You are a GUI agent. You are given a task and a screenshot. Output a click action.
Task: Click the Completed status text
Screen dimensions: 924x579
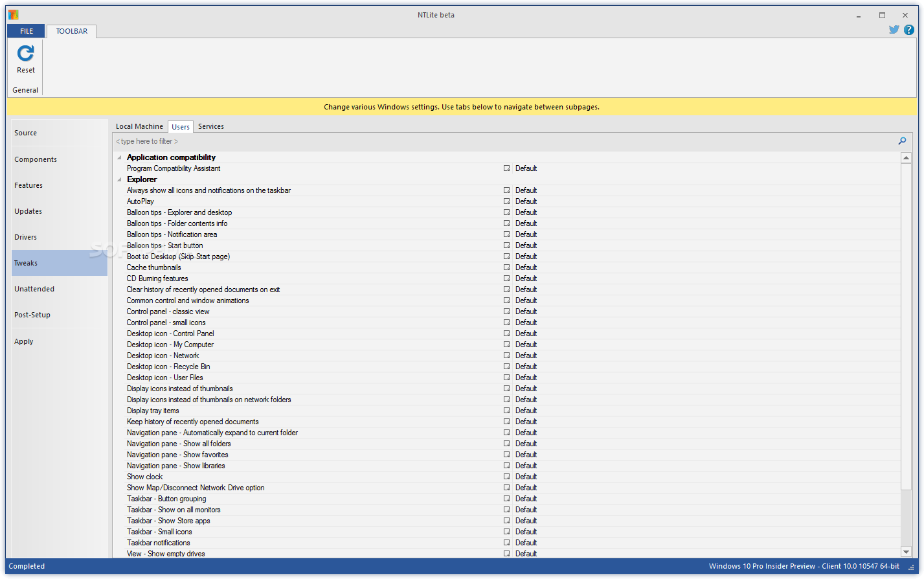pos(27,566)
